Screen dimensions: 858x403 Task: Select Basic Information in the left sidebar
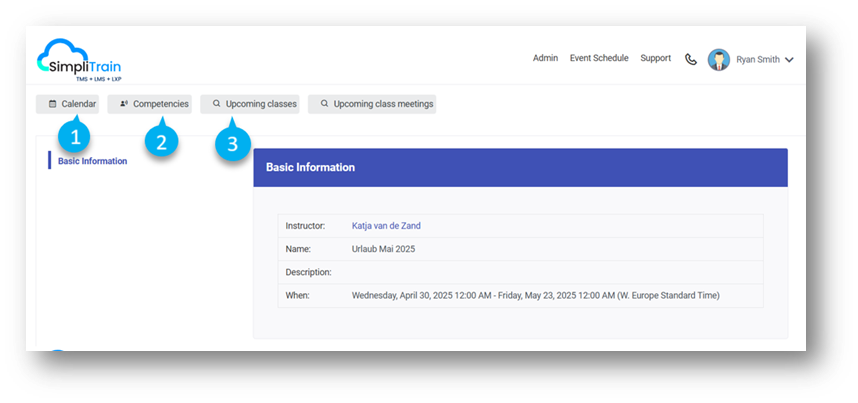[92, 161]
